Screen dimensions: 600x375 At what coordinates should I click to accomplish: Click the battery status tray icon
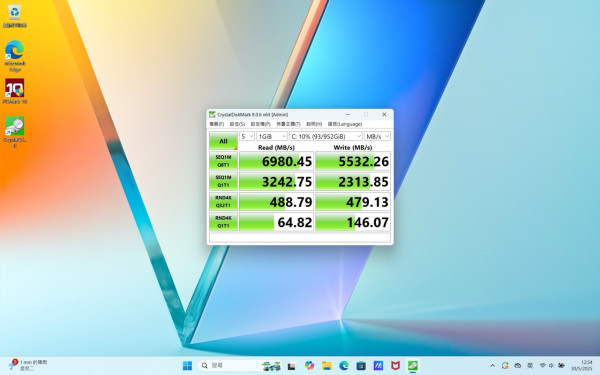pyautogui.click(x=561, y=366)
